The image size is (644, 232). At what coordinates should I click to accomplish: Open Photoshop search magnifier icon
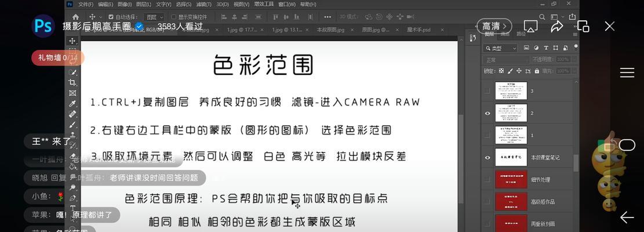[542, 17]
